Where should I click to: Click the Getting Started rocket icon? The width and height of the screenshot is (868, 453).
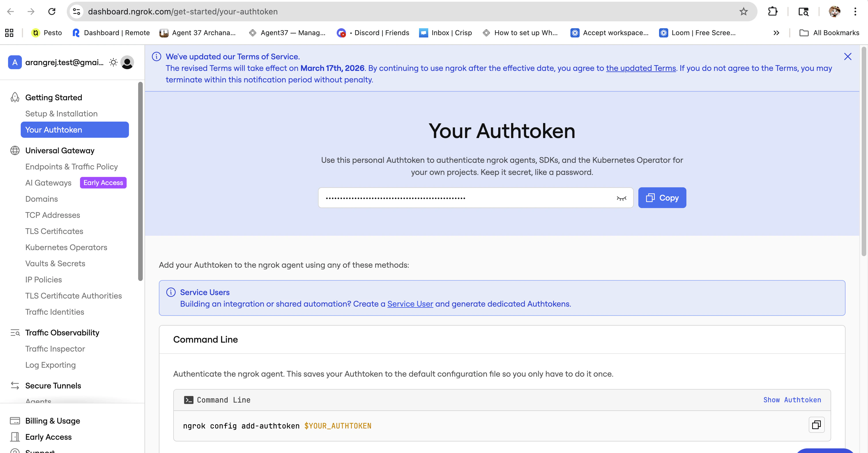15,97
